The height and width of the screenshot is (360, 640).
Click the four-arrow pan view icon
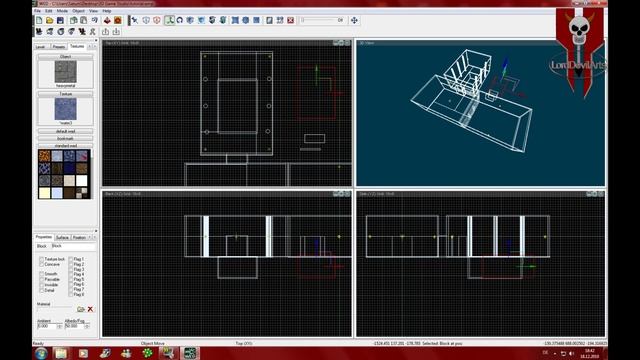click(x=354, y=20)
